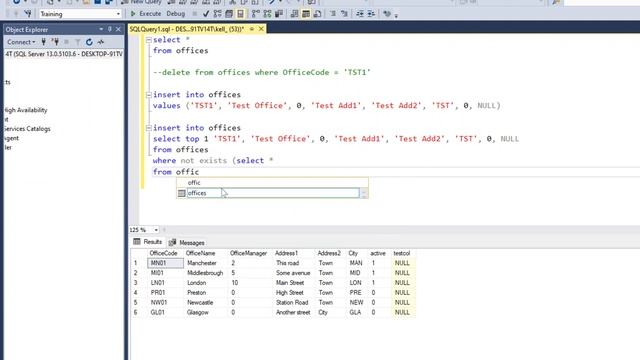The width and height of the screenshot is (640, 360).
Task: Select the SQLQuery1.sql document tab
Action: [x=187, y=29]
